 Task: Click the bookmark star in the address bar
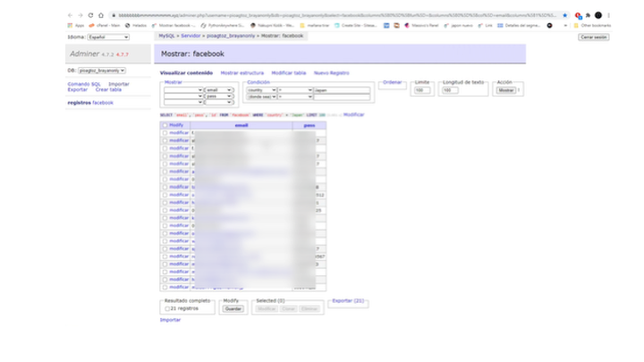point(564,15)
